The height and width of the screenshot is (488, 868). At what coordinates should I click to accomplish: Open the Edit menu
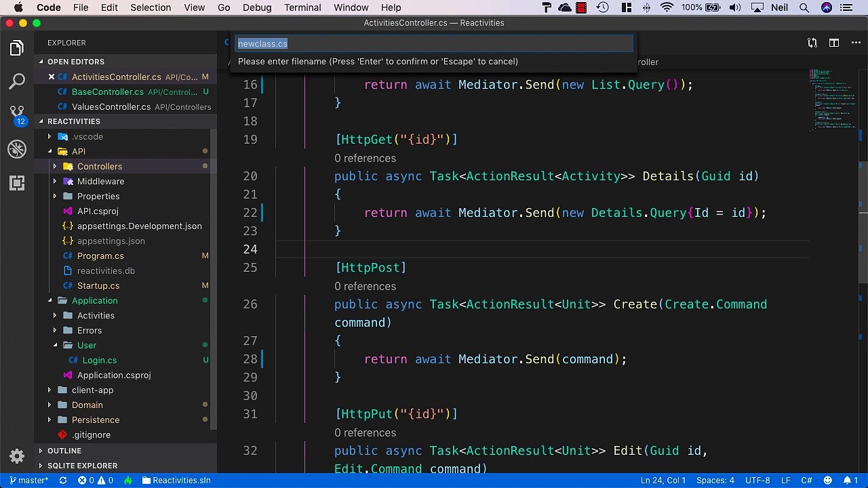[x=109, y=7]
